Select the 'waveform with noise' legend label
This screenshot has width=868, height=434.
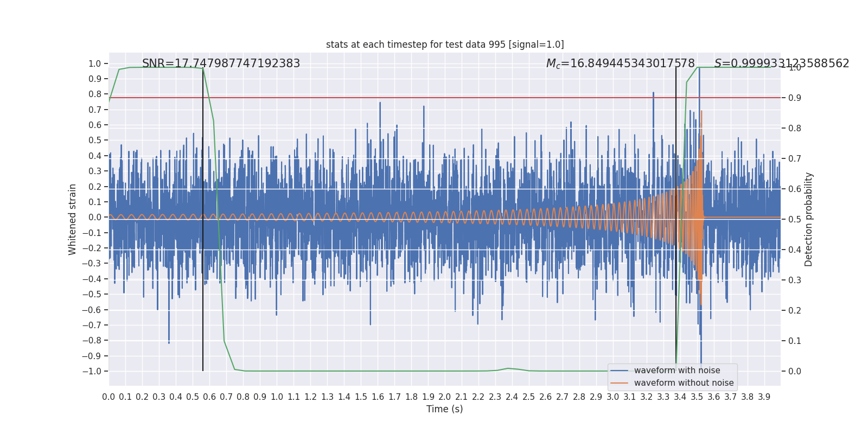pyautogui.click(x=677, y=371)
